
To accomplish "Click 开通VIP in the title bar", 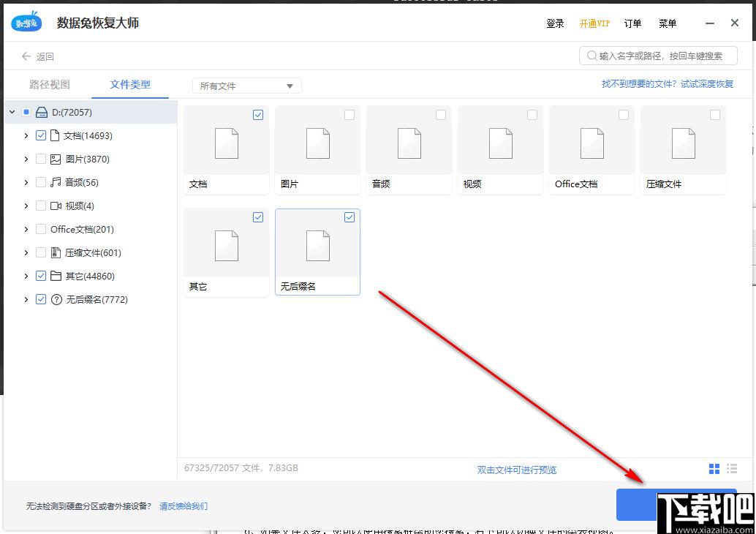I will click(x=594, y=23).
